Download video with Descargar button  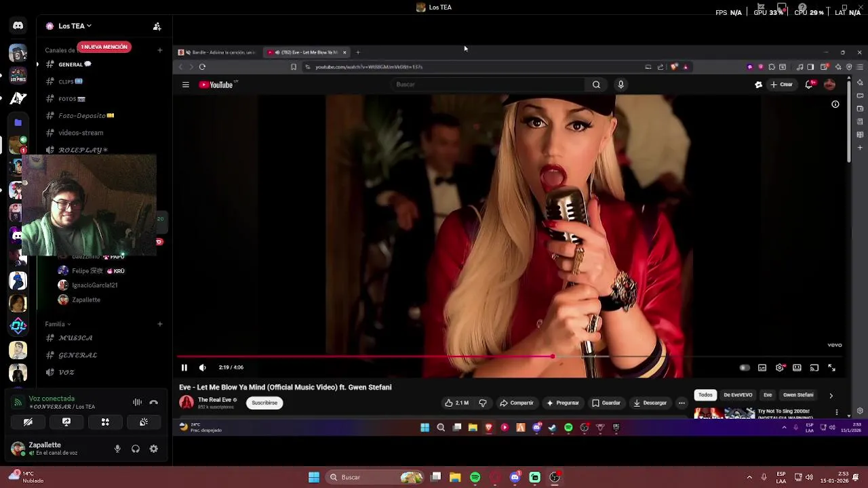click(x=650, y=403)
